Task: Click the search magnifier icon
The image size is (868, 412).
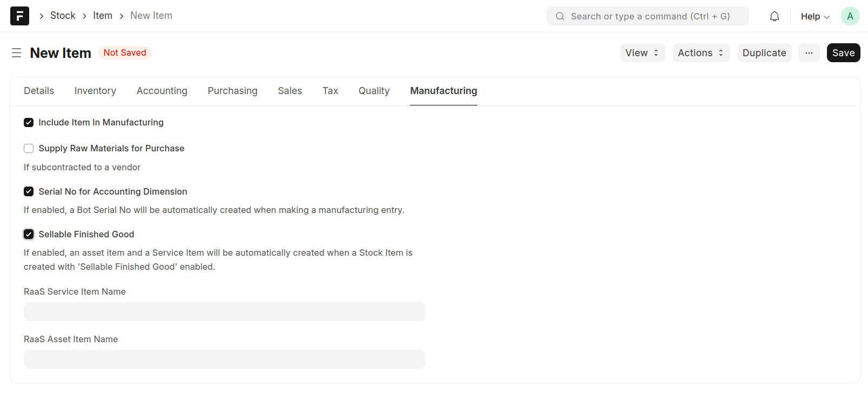Action: (x=560, y=16)
